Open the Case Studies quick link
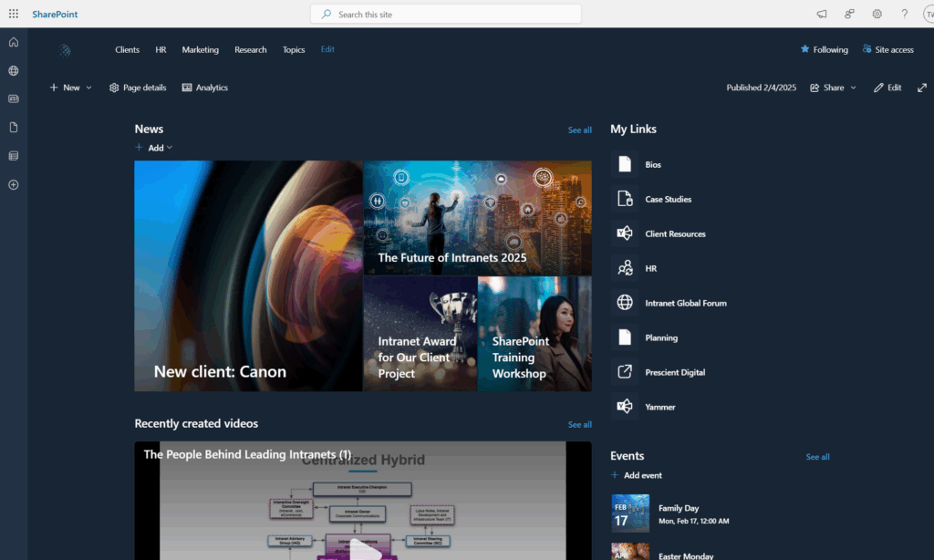The width and height of the screenshot is (934, 560). point(668,199)
